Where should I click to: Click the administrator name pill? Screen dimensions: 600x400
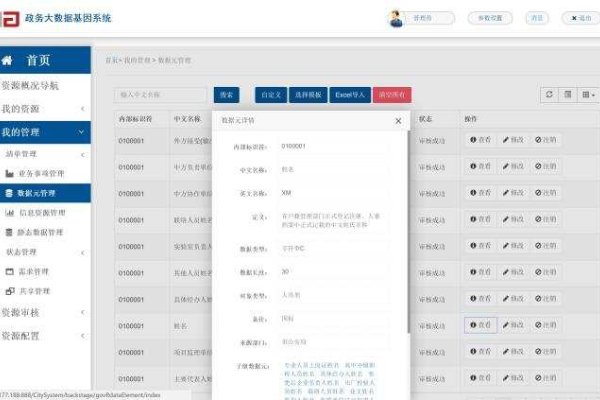tap(429, 18)
